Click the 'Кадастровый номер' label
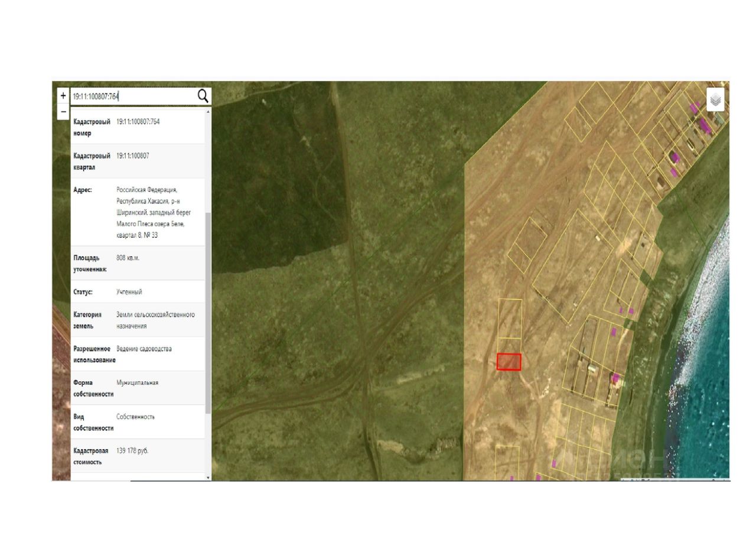 [92, 127]
